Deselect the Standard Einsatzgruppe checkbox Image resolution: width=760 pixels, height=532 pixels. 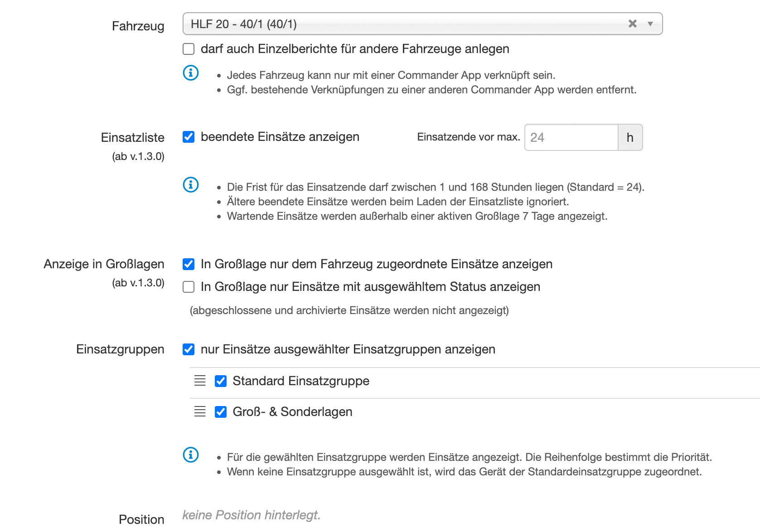coord(221,381)
